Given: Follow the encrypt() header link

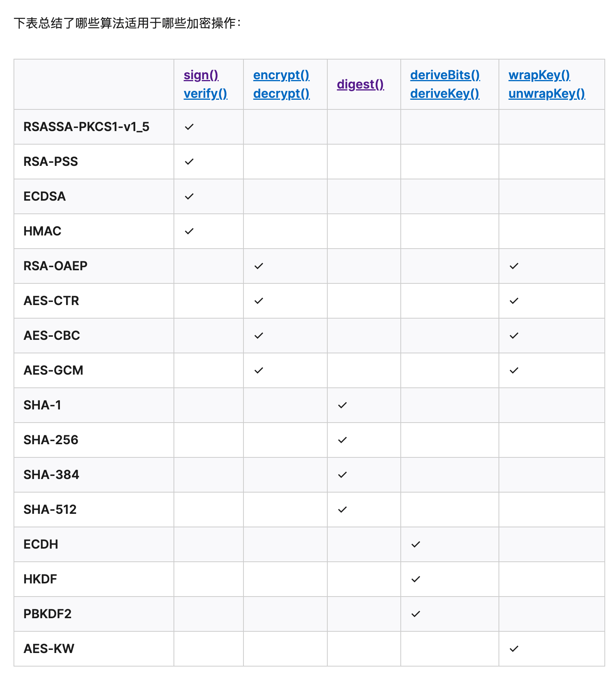Looking at the screenshot, I should tap(281, 75).
